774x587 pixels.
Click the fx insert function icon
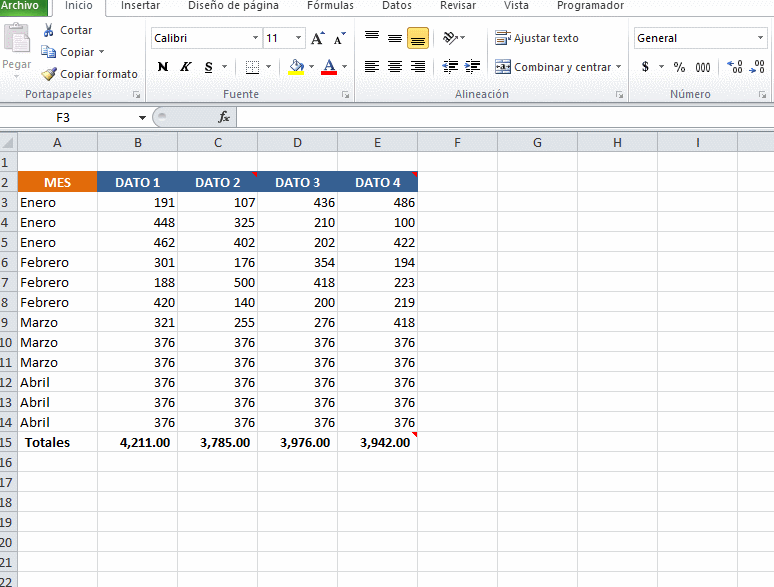[224, 117]
